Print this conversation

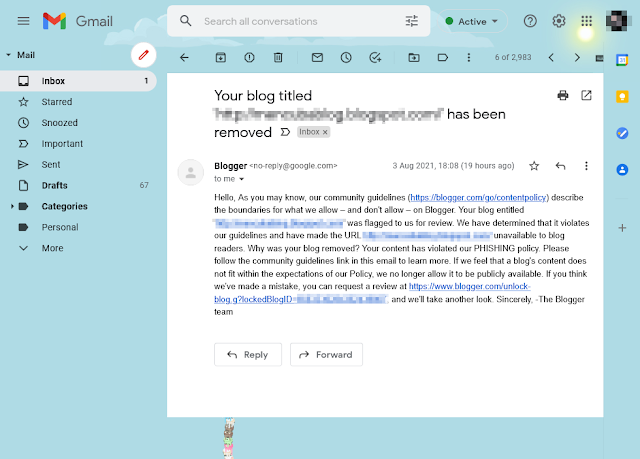[x=563, y=95]
